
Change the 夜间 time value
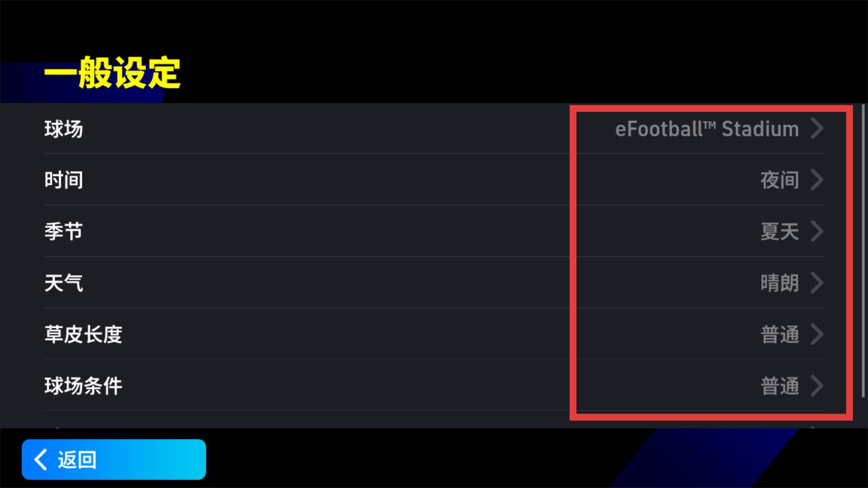coord(779,180)
